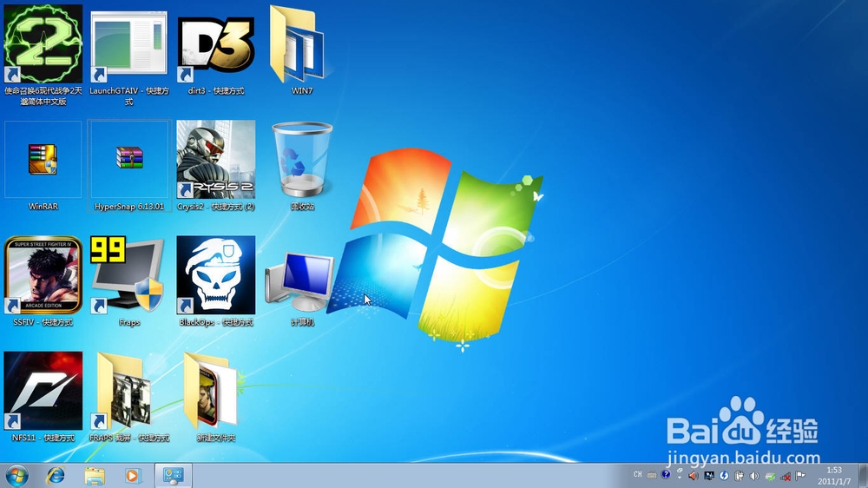
Task: Select the dirt3 shortcut icon
Action: tap(216, 44)
